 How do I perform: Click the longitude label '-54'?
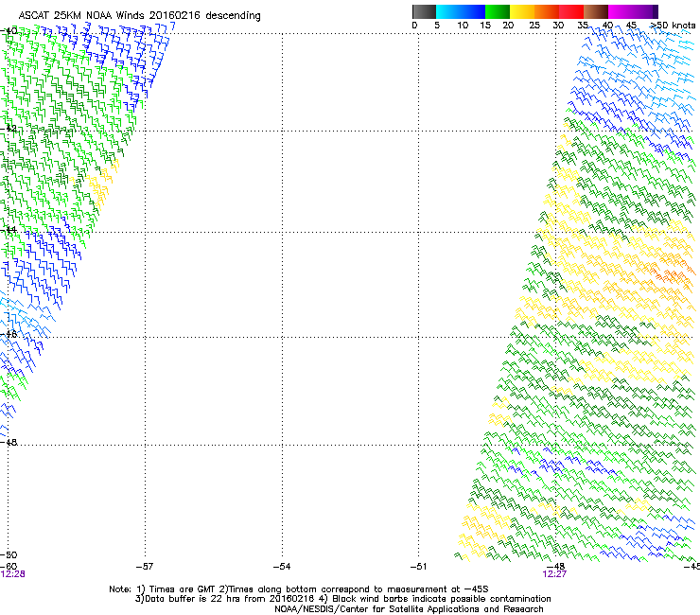282,567
